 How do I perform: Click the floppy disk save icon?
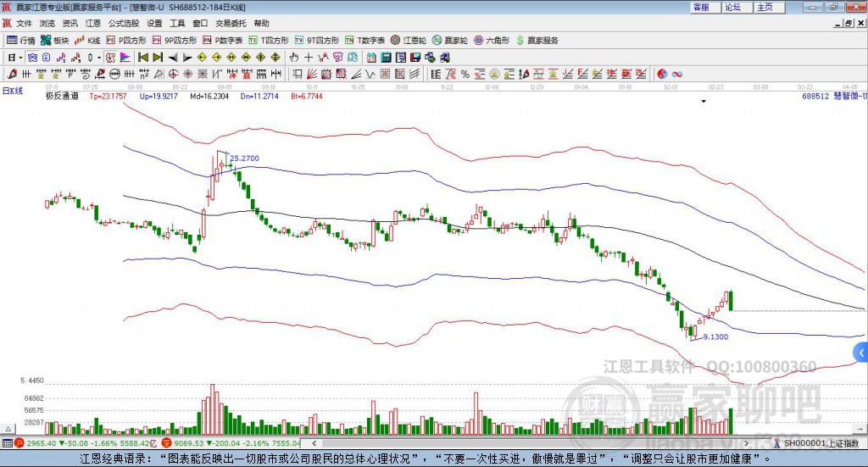415,58
